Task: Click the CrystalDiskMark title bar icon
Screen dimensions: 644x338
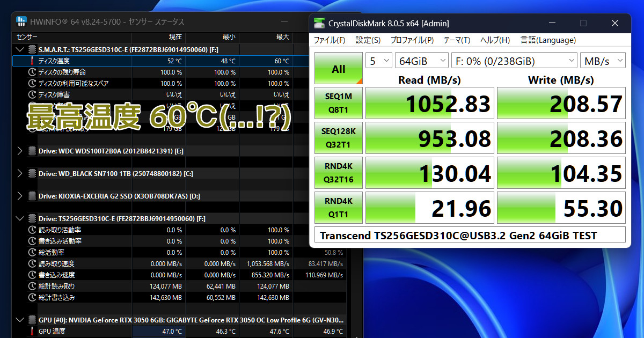Action: [319, 23]
